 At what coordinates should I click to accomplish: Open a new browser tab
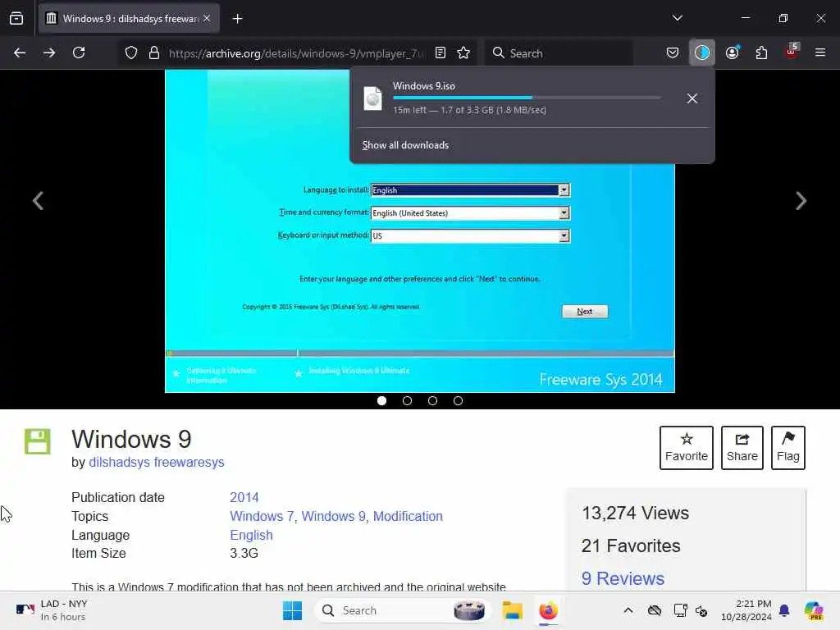tap(237, 19)
